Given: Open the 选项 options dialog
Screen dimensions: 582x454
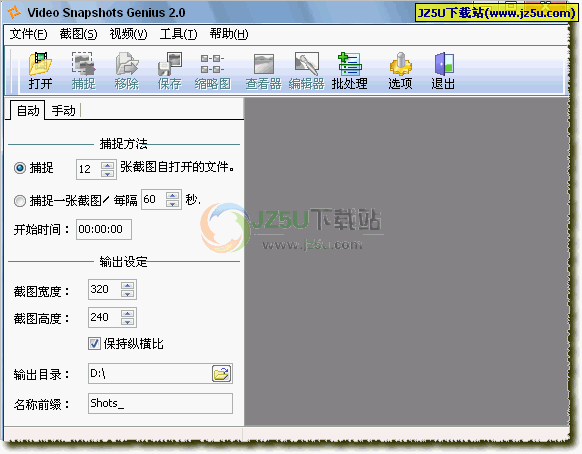Looking at the screenshot, I should point(400,71).
